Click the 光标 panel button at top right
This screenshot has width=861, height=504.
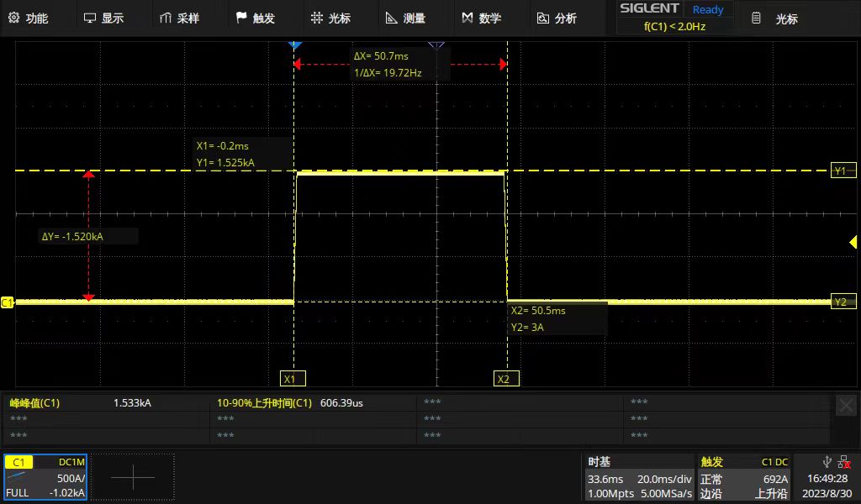[775, 18]
